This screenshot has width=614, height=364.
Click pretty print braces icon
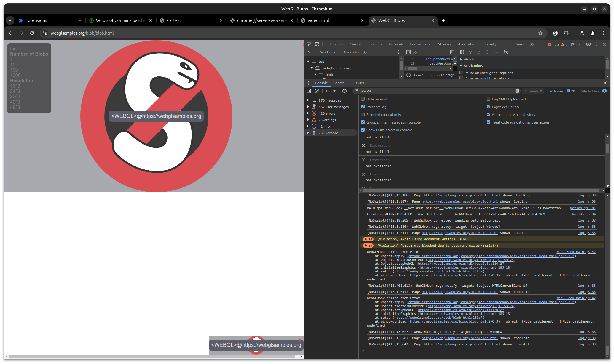point(409,75)
